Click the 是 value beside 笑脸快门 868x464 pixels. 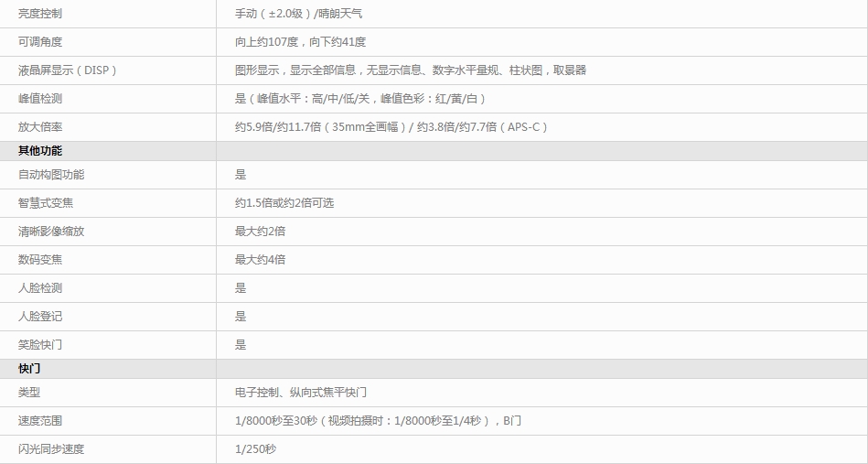[x=241, y=345]
